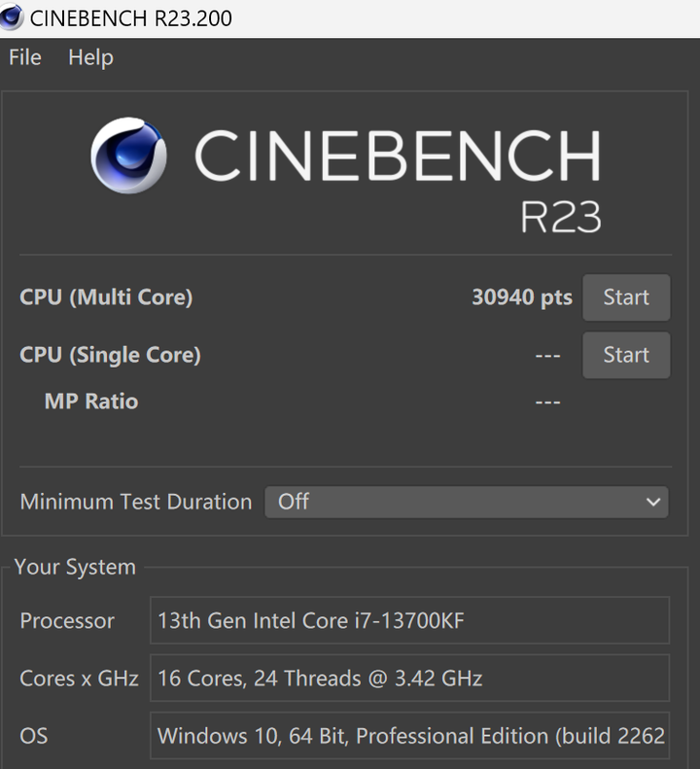Click the large R23 logo text

point(561,217)
